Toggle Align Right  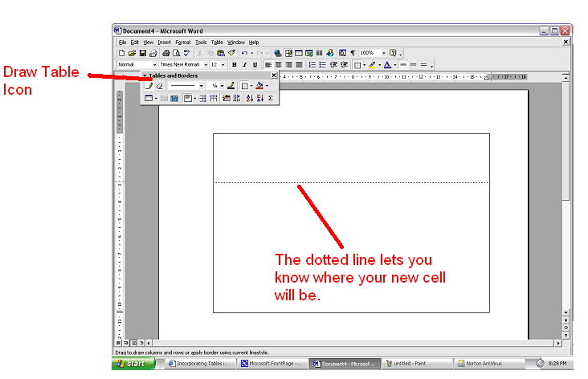pos(288,65)
